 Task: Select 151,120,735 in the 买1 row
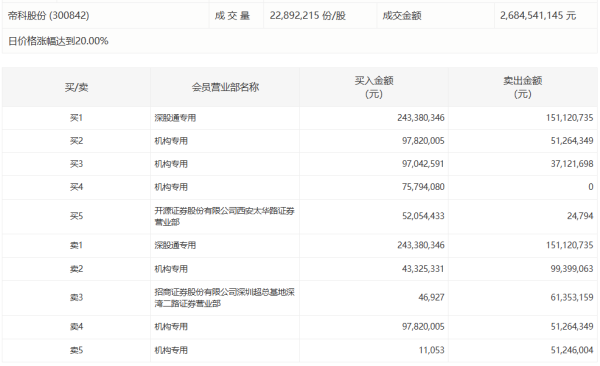569,118
